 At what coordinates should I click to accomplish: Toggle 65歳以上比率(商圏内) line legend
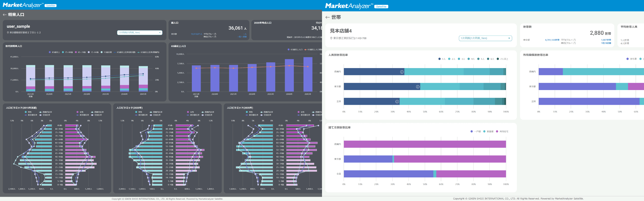[x=148, y=52]
